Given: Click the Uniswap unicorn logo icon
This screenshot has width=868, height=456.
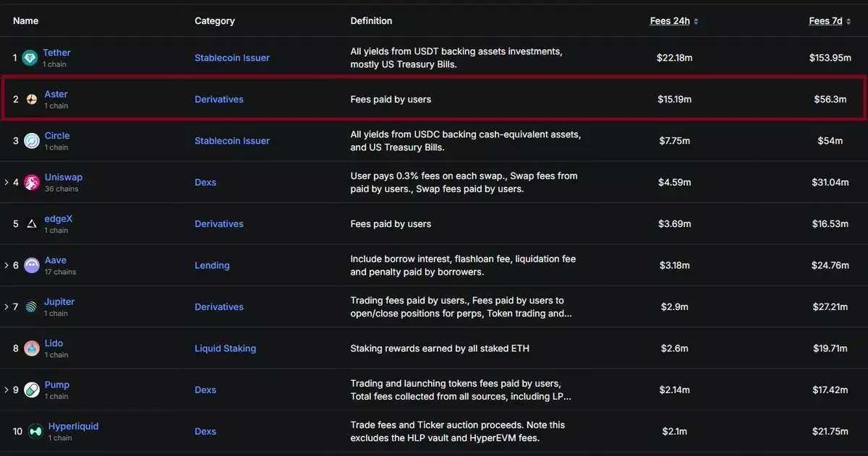Looking at the screenshot, I should click(32, 182).
